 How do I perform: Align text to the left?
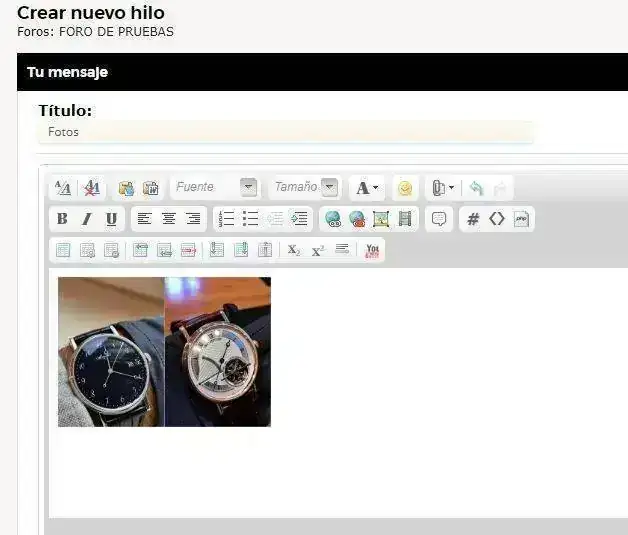(x=144, y=219)
